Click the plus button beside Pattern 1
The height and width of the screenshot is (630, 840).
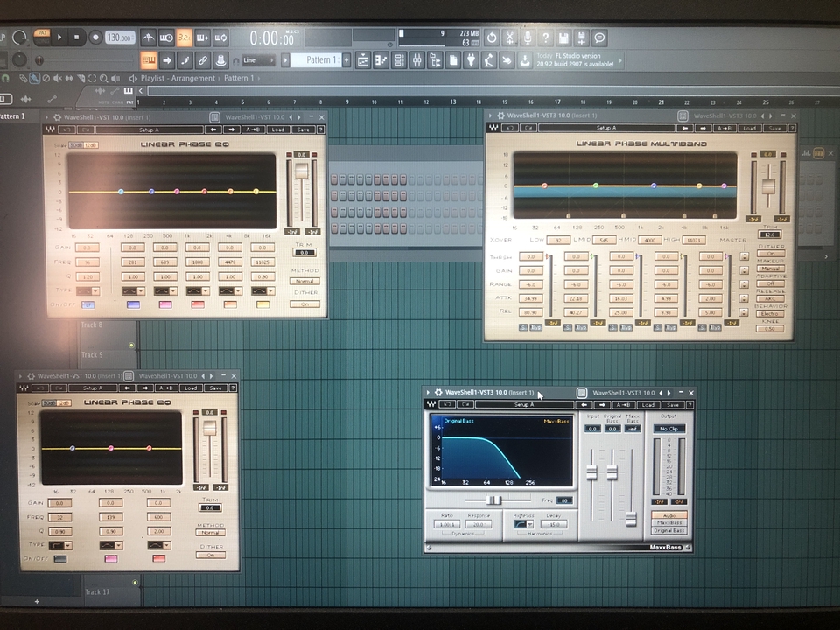click(x=346, y=60)
